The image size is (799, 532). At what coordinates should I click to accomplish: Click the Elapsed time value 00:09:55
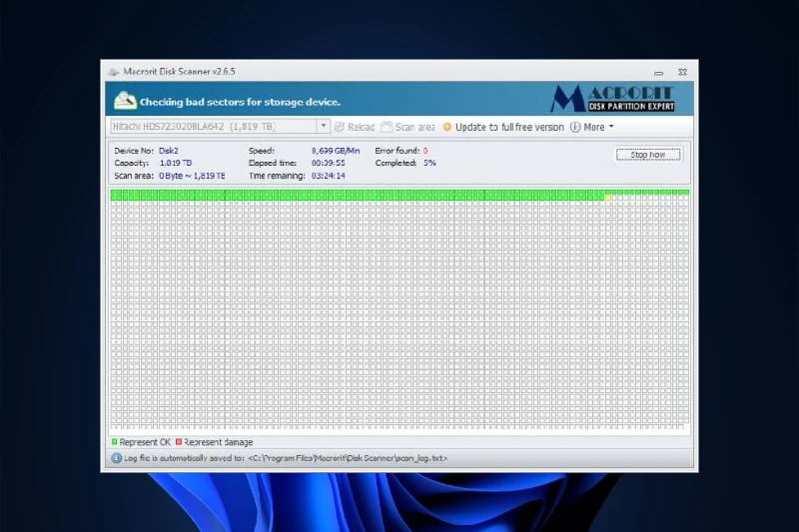[x=329, y=163]
